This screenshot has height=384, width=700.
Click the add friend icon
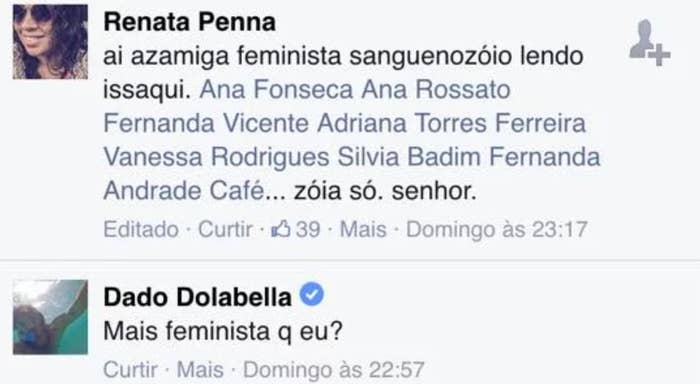tap(650, 43)
